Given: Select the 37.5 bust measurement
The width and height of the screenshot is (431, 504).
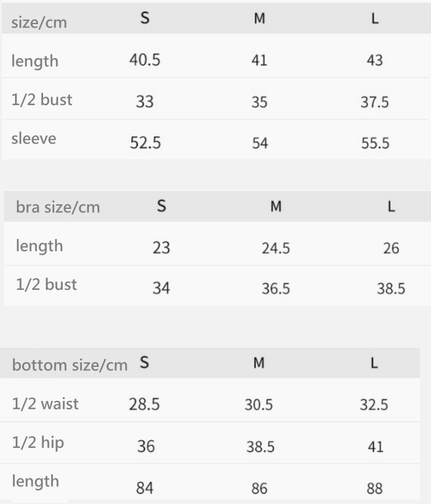Looking at the screenshot, I should pos(375,102).
